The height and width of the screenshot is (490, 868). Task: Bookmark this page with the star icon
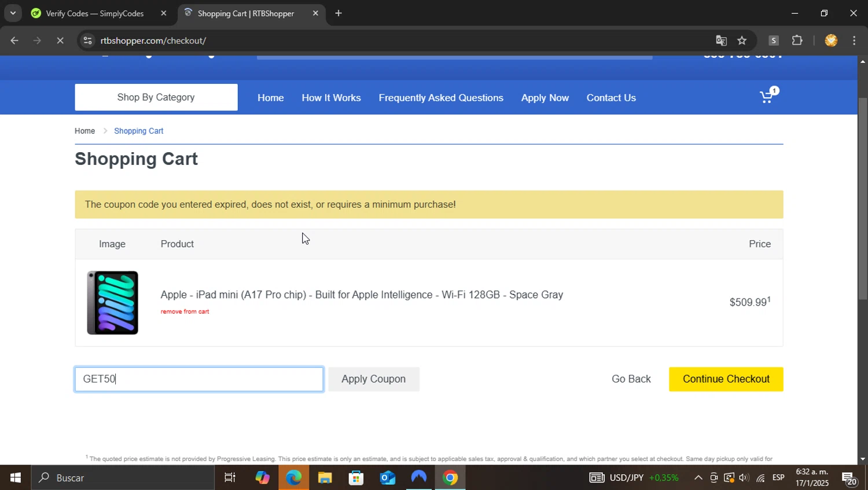pos(742,40)
